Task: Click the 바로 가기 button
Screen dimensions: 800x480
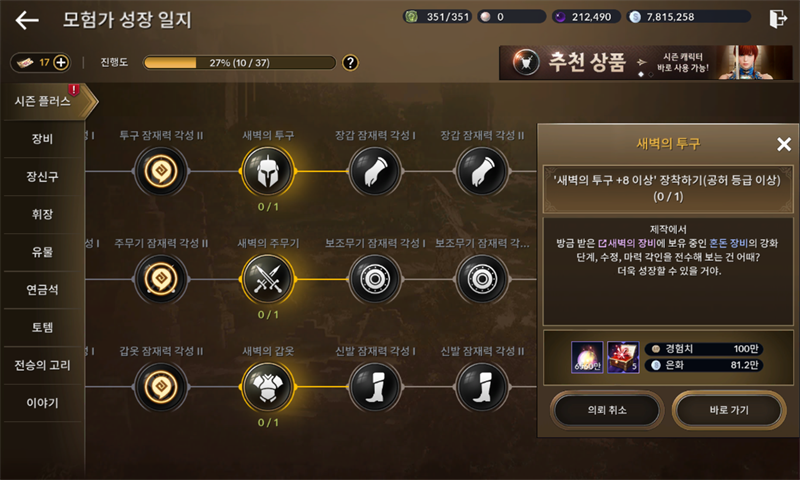Action: pos(729,410)
